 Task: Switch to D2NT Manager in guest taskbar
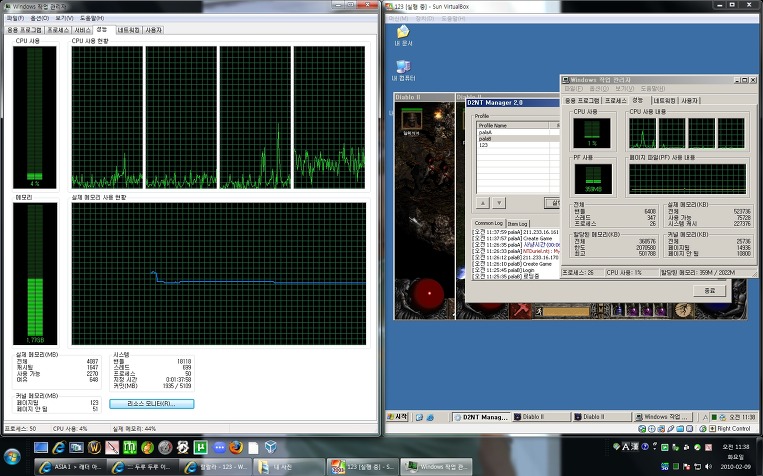coord(481,417)
